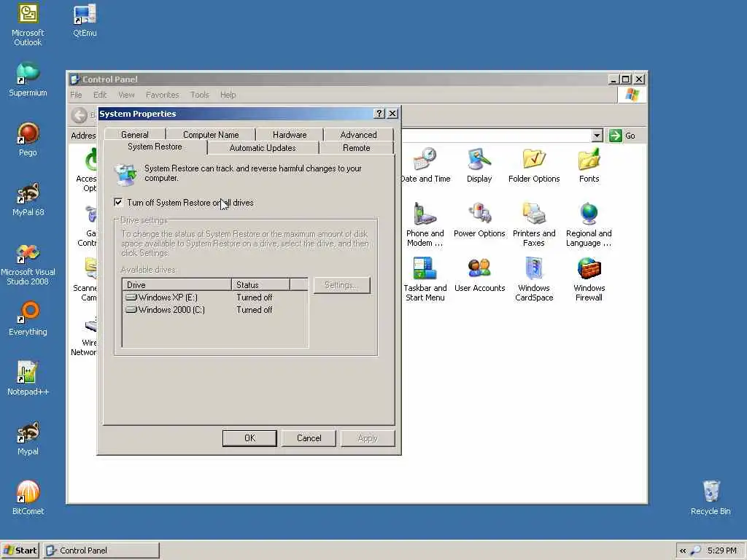Switch to the Advanced tab

[358, 135]
